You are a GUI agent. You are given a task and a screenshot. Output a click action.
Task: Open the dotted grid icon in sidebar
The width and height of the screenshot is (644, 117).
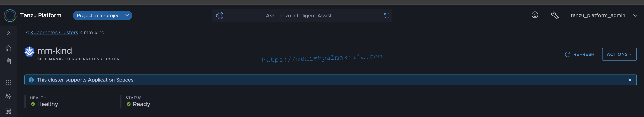click(x=8, y=82)
